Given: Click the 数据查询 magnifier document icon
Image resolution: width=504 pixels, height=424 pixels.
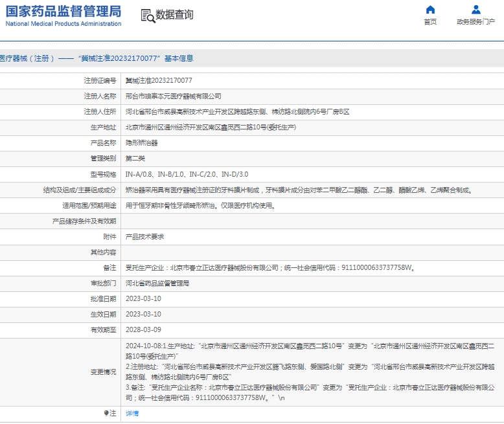Looking at the screenshot, I should [x=147, y=16].
